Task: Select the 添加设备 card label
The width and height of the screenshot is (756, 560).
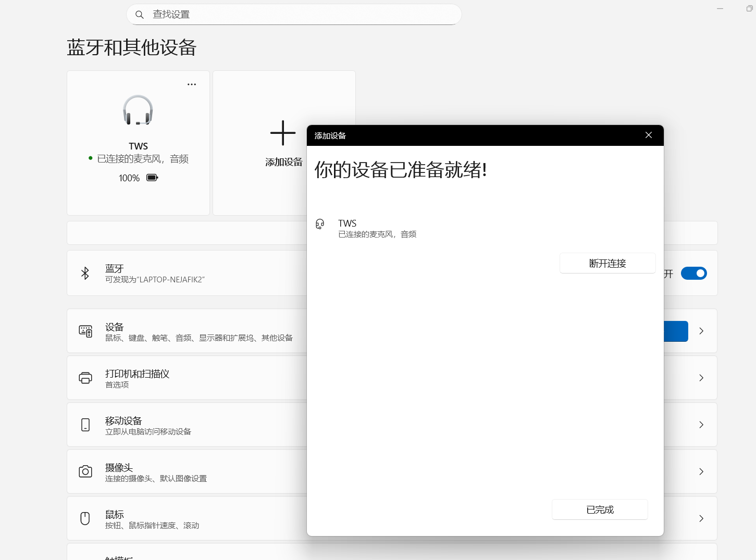Action: click(x=284, y=162)
